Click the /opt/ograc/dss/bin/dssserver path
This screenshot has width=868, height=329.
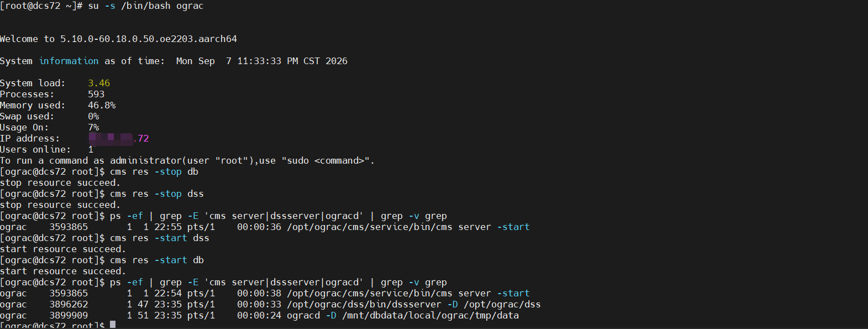click(x=364, y=304)
